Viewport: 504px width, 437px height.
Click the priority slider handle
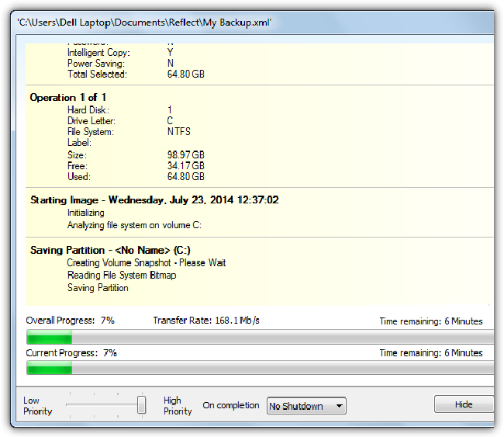click(x=141, y=404)
